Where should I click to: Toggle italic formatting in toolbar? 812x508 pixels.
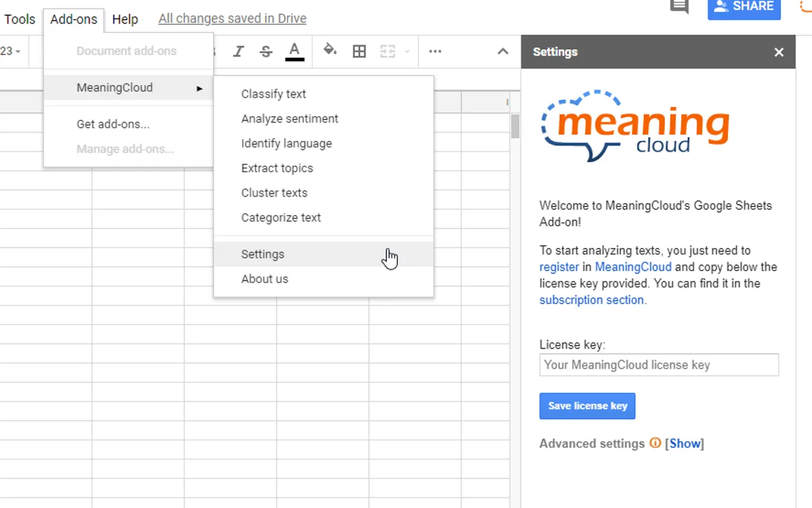pyautogui.click(x=239, y=51)
